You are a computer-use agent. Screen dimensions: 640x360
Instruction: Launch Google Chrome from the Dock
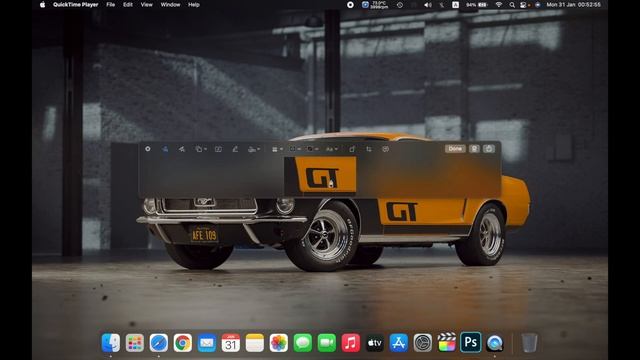[x=183, y=342]
